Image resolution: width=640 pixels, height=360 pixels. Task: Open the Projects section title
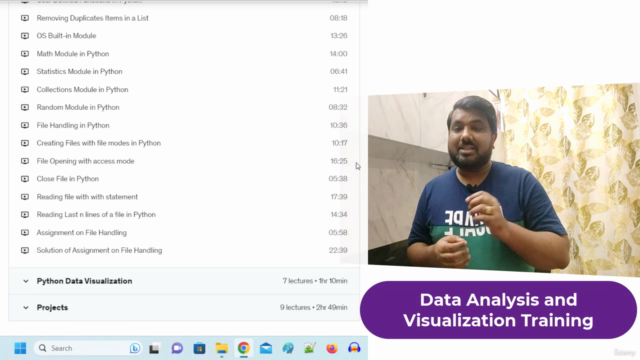tap(52, 308)
